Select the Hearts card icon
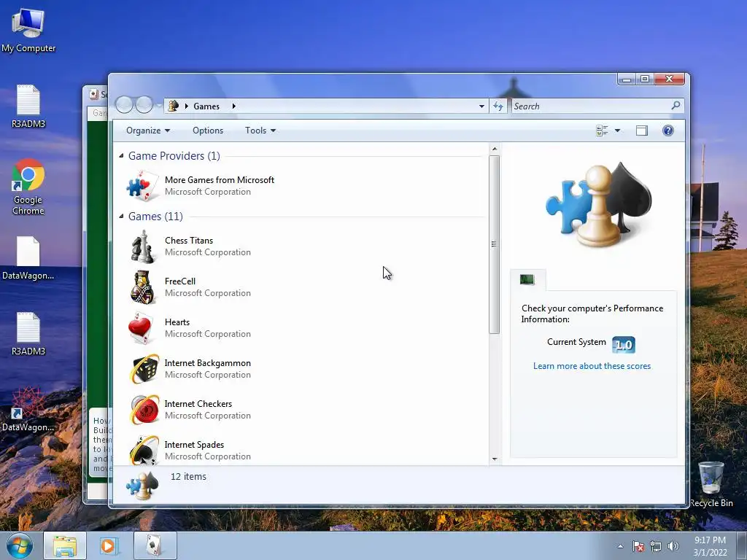747x560 pixels. (142, 328)
